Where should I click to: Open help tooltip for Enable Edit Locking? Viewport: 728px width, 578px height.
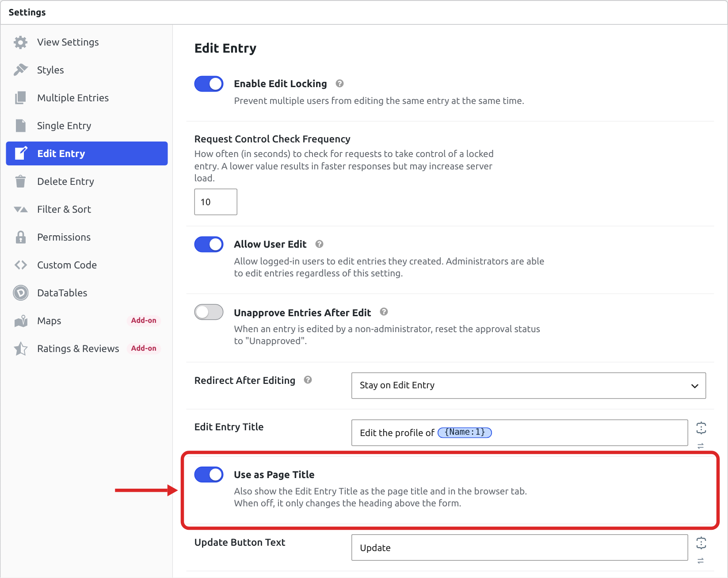(x=339, y=84)
